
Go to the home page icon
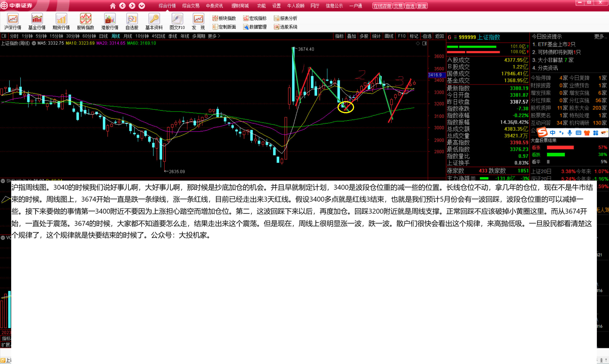pos(113,6)
